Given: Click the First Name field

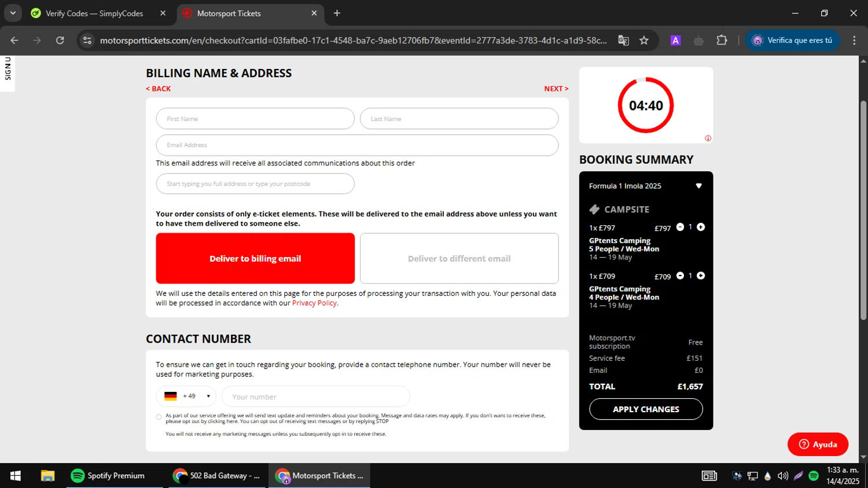Looking at the screenshot, I should (x=255, y=119).
